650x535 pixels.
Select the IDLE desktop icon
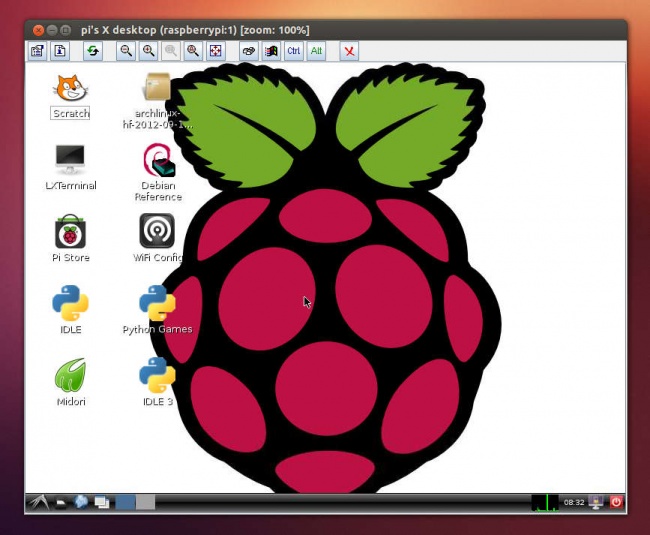tap(70, 303)
